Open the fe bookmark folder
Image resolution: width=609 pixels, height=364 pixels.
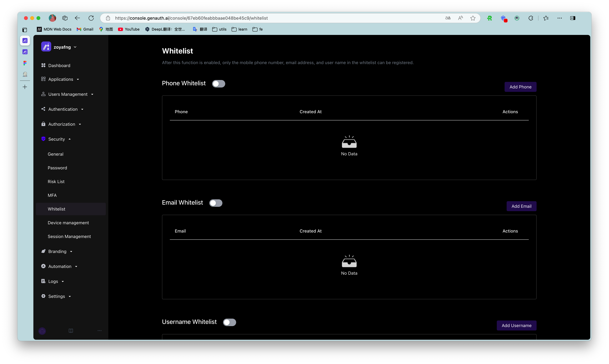[258, 29]
